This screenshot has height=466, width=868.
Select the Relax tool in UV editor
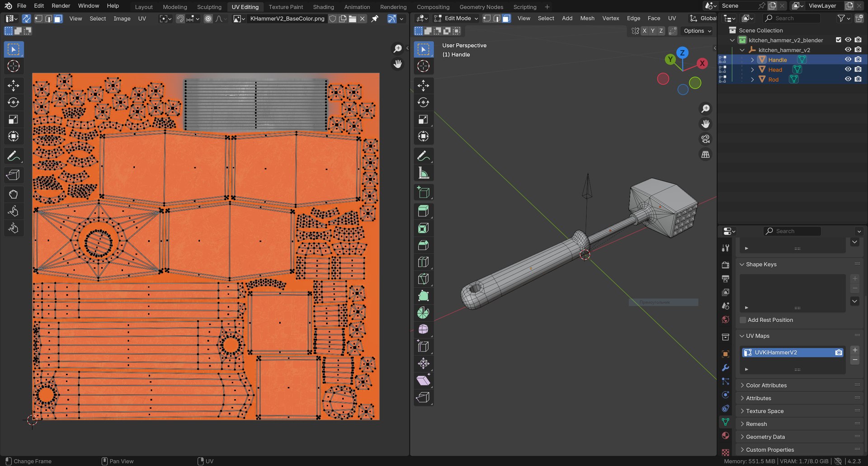click(x=14, y=211)
